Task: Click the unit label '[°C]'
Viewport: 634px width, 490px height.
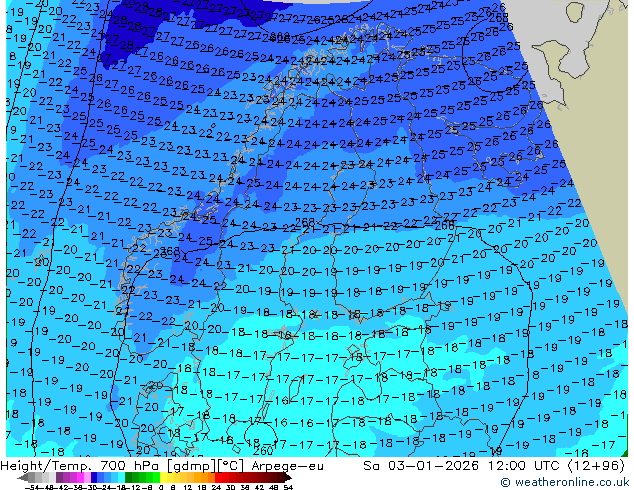Action: (232, 466)
